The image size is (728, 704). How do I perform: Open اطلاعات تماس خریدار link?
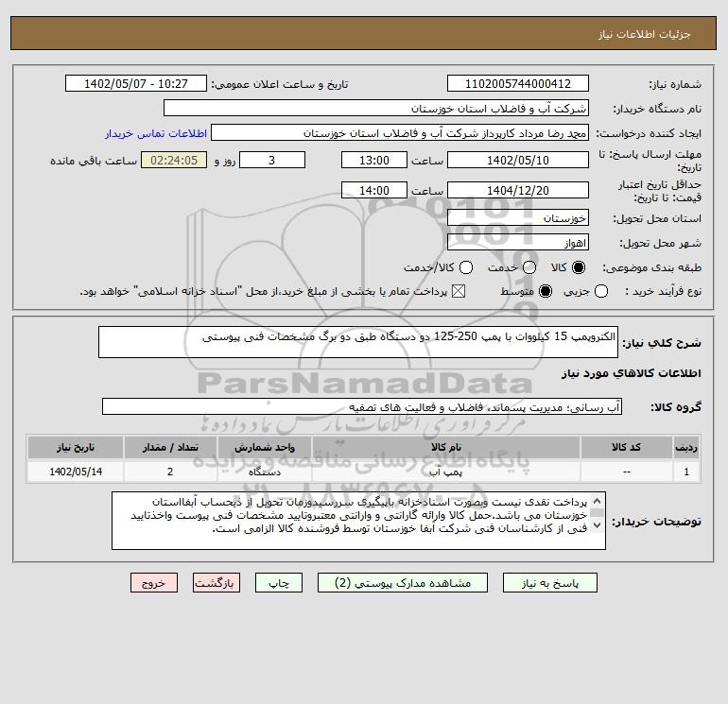click(156, 133)
